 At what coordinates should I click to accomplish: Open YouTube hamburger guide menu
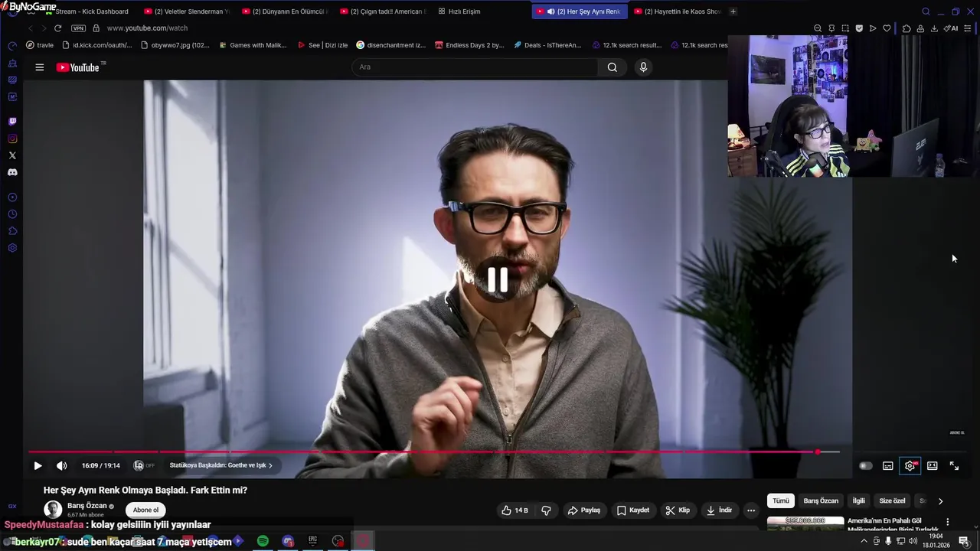(39, 67)
